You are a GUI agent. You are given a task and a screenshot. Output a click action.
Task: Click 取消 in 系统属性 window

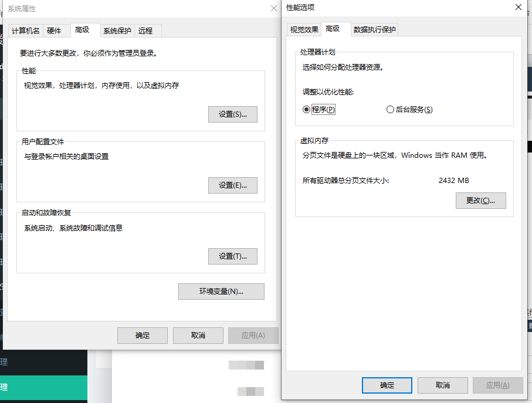[198, 336]
